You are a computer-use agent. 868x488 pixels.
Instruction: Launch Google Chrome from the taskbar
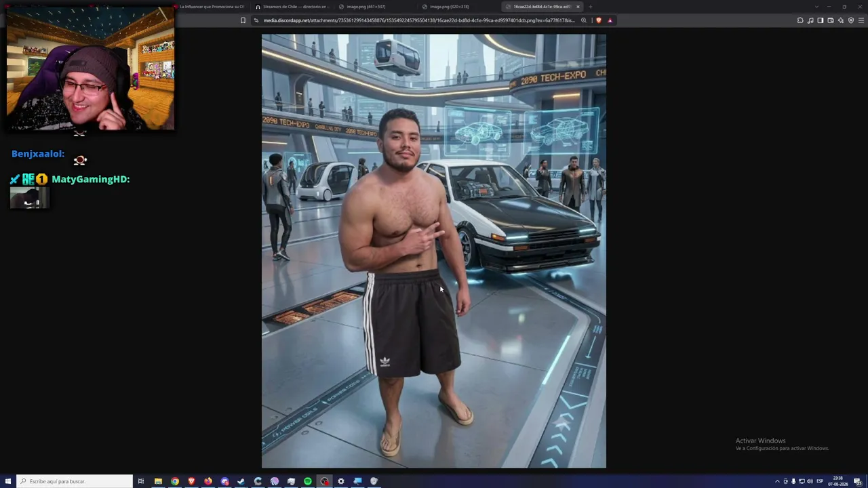pos(175,481)
